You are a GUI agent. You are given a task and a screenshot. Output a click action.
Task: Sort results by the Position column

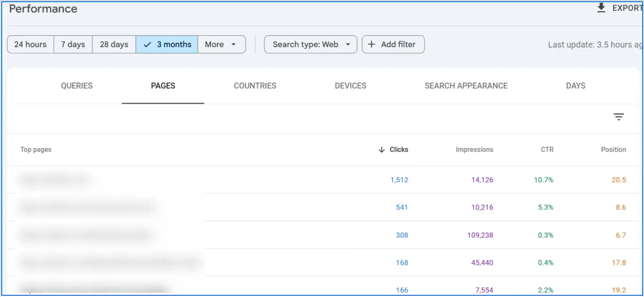(x=613, y=150)
